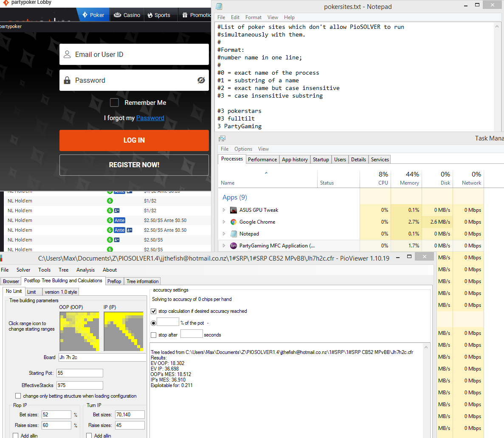504x438 pixels.
Task: Check change only betting structure checkbox
Action: [18, 396]
